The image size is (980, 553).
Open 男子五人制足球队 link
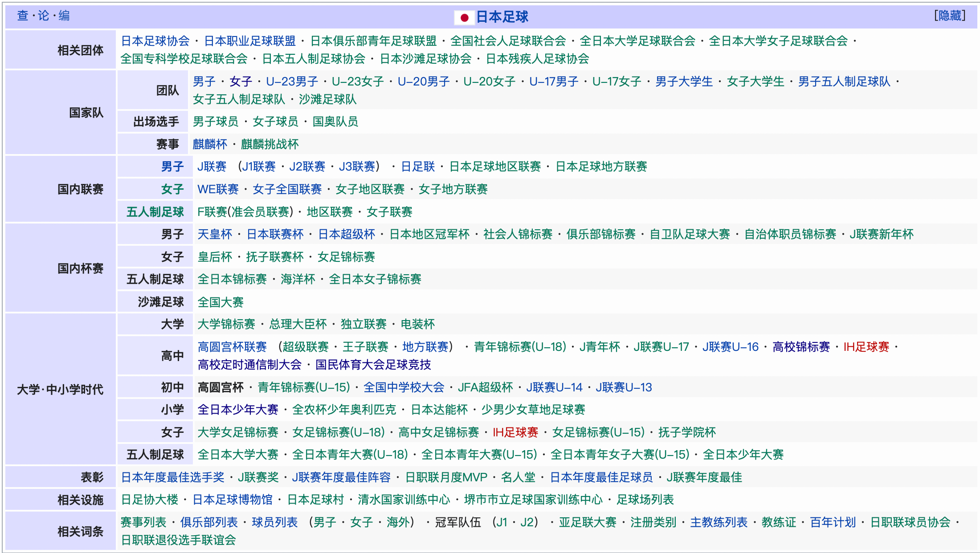point(844,81)
